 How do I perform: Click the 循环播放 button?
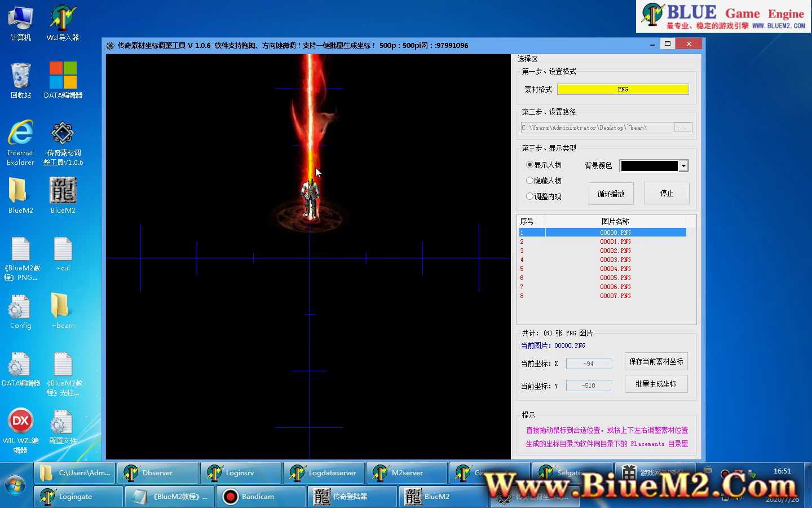611,194
